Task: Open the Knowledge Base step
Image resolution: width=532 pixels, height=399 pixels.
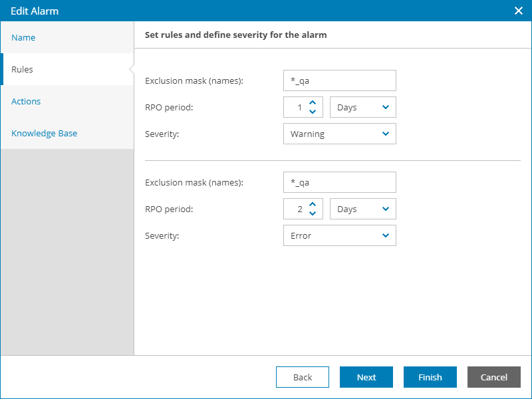Action: pos(45,133)
